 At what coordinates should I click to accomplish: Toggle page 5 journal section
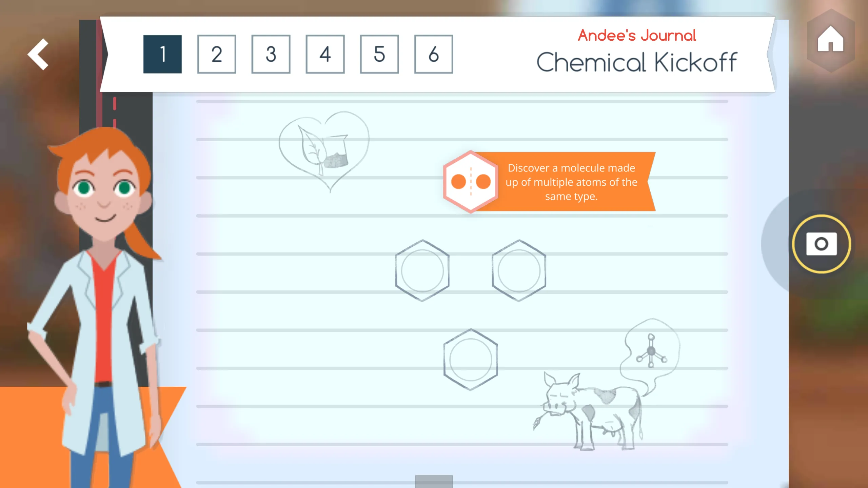click(x=379, y=54)
